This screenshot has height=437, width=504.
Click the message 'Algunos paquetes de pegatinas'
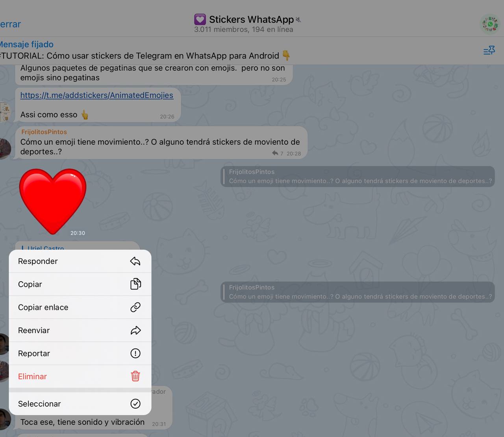154,74
